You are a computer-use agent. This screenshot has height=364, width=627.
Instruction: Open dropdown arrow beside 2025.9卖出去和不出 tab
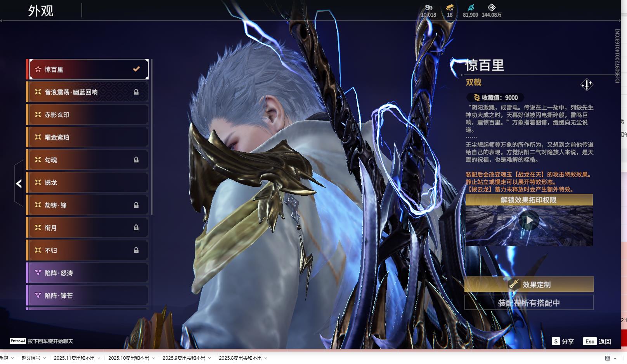point(210,358)
